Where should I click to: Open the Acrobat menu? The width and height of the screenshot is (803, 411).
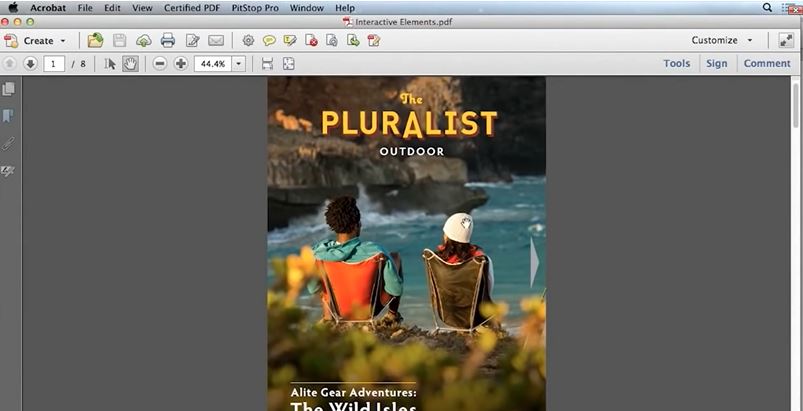point(47,8)
